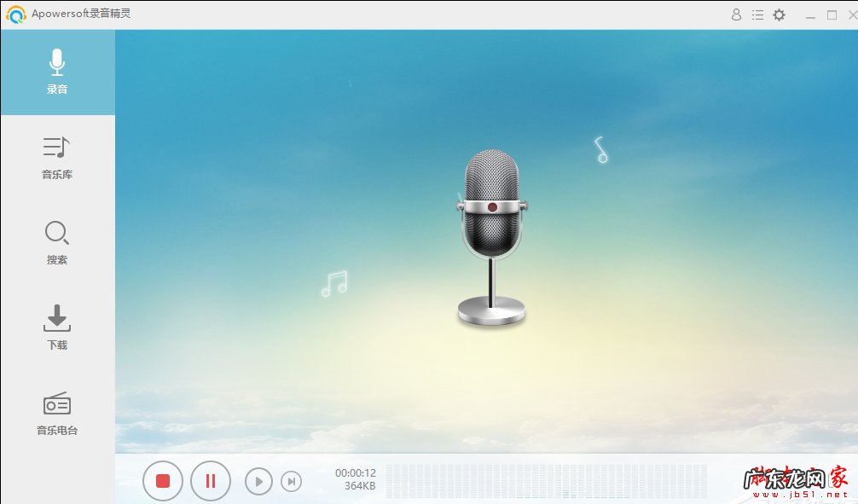Viewport: 858px width, 504px height.
Task: Switch to the recording tab in sidebar
Action: [56, 72]
